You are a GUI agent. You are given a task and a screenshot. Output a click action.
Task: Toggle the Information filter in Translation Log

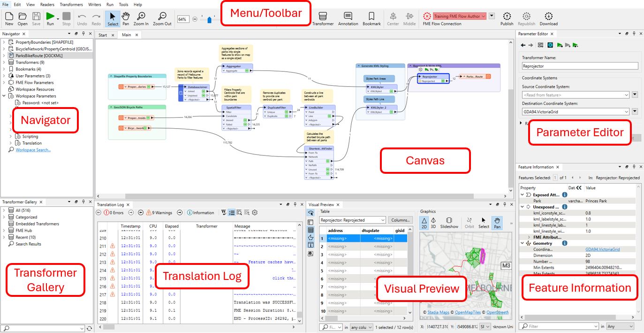[201, 213]
